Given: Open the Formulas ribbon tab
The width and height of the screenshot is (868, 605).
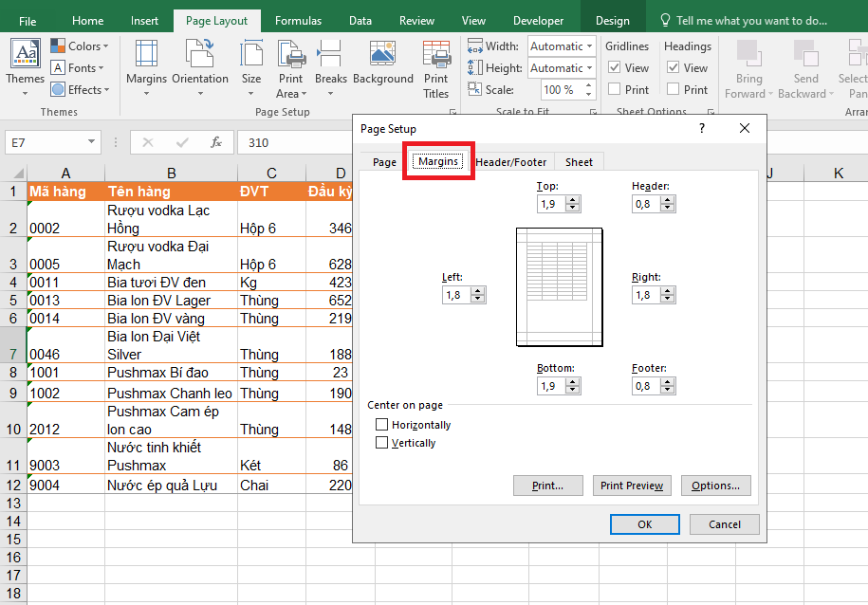Looking at the screenshot, I should [298, 20].
